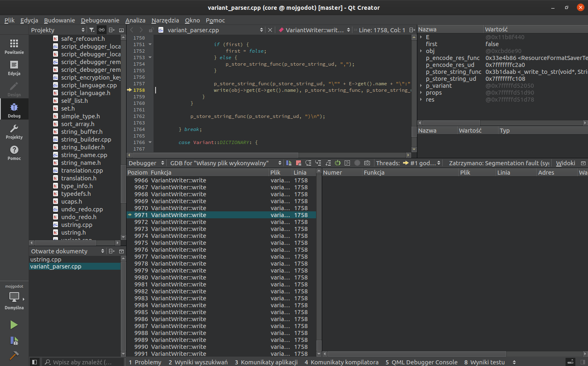The width and height of the screenshot is (588, 366).
Task: Click the Wpisz aby znaleźć search field
Action: click(x=82, y=362)
